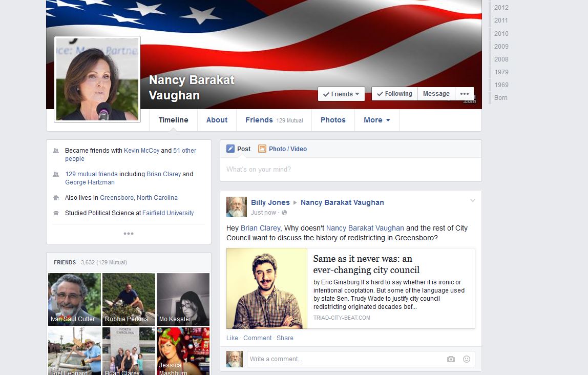Click the education icon beside 'Studied Political Science'
The height and width of the screenshot is (375, 588).
(56, 213)
